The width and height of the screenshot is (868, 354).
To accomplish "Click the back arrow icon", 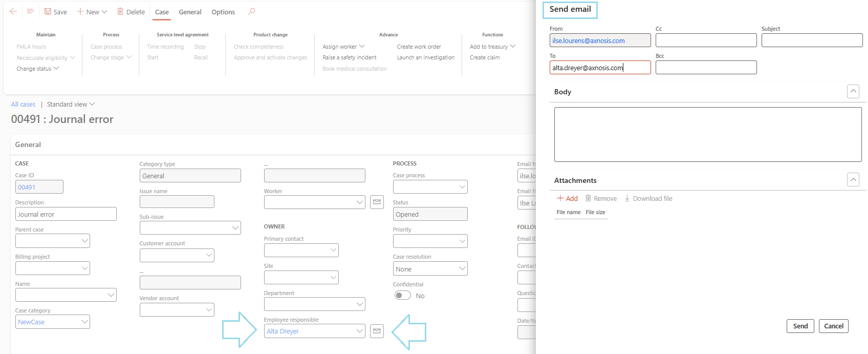I will coord(13,11).
